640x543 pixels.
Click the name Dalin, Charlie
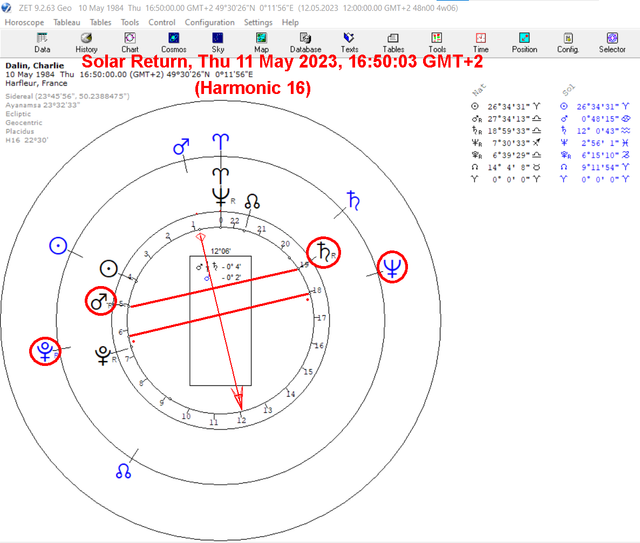pyautogui.click(x=35, y=65)
